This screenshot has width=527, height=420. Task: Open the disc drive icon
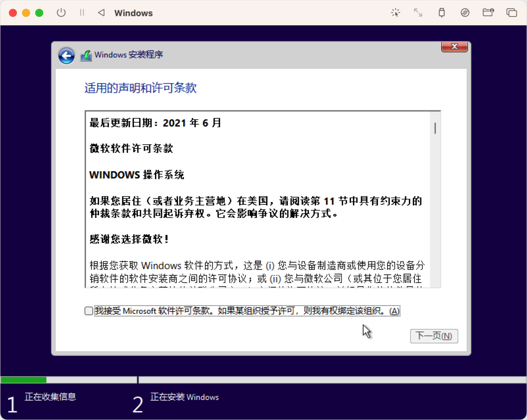click(x=465, y=13)
